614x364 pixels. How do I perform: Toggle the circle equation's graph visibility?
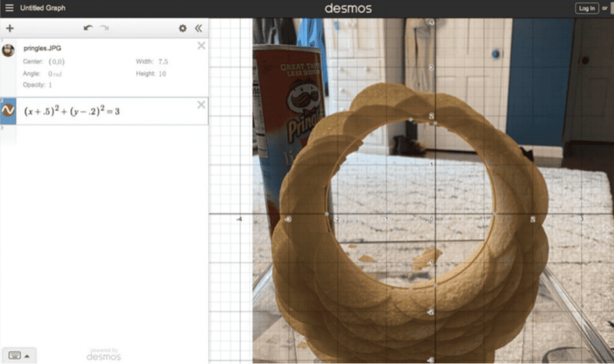tap(8, 110)
